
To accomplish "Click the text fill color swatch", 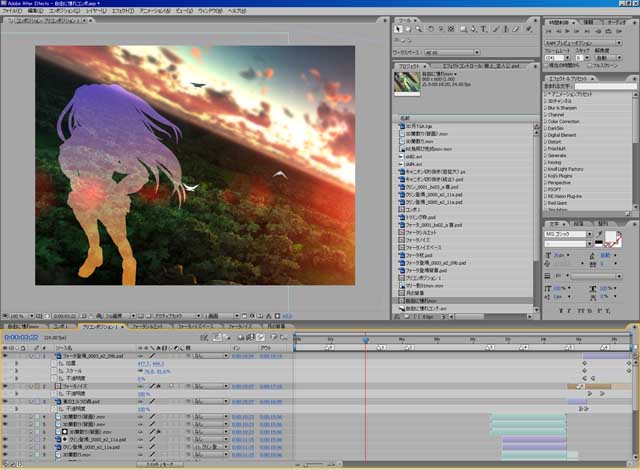I will coord(611,236).
